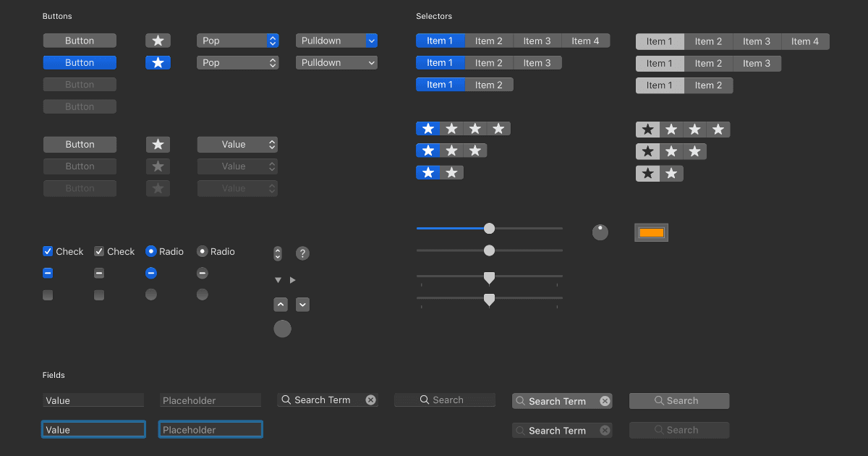Select the fourth star in the blue four-star control
This screenshot has height=456, width=868.
click(498, 129)
